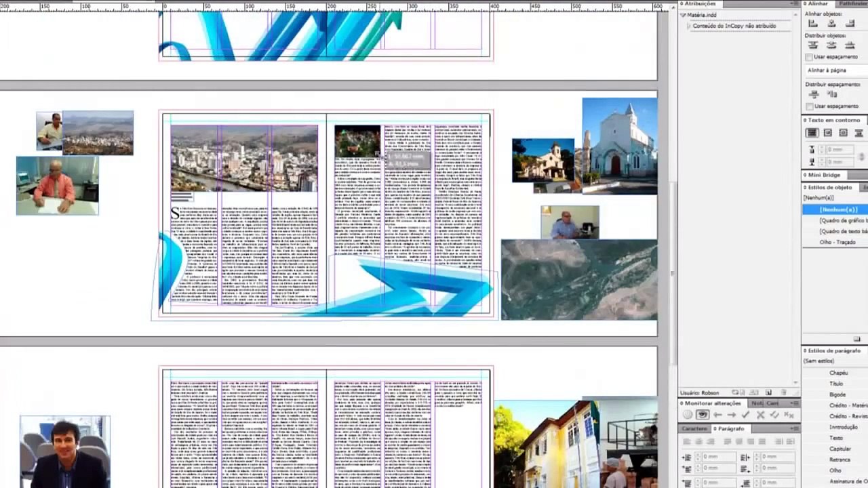This screenshot has width=868, height=488.
Task: Check first Usar espaçamento checkbox
Action: [x=809, y=57]
